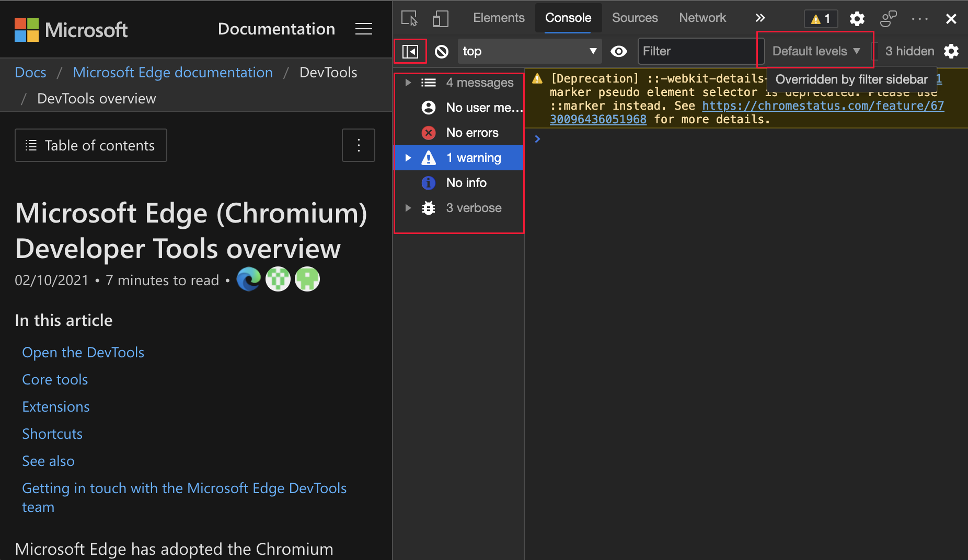968x560 pixels.
Task: Open the Core tools article link
Action: (55, 379)
